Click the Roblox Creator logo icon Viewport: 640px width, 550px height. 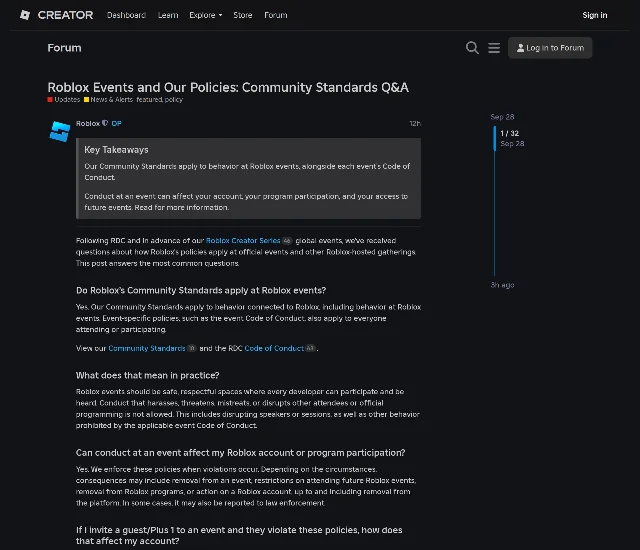point(25,15)
